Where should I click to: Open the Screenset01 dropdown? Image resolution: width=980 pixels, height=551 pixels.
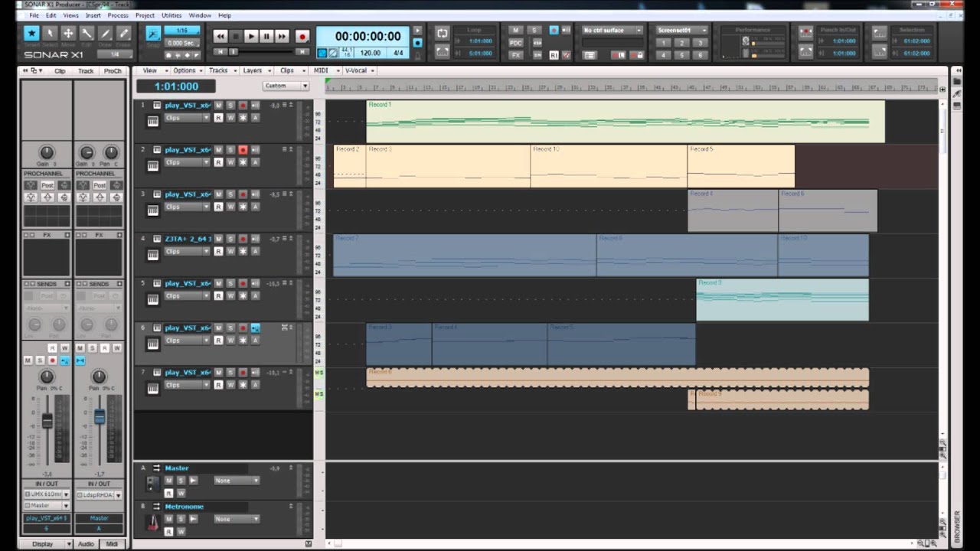[x=682, y=31]
